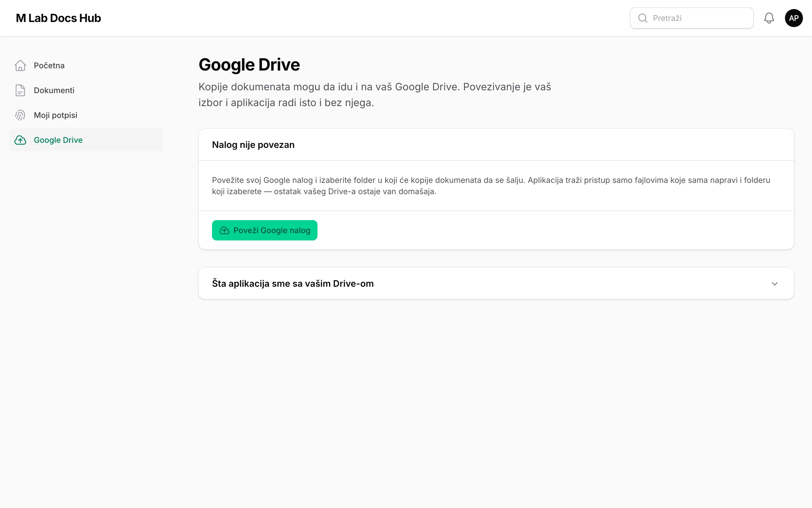
Task: Open the AP user avatar menu
Action: (794, 18)
